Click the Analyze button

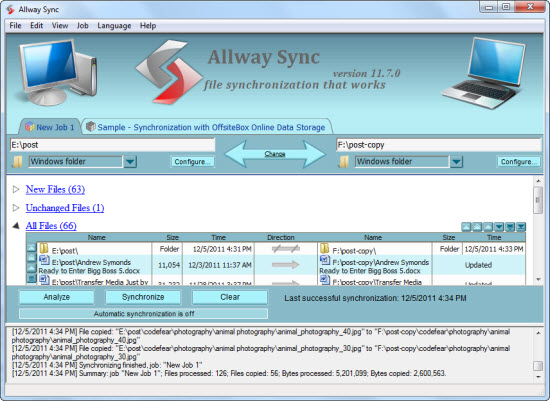click(56, 297)
